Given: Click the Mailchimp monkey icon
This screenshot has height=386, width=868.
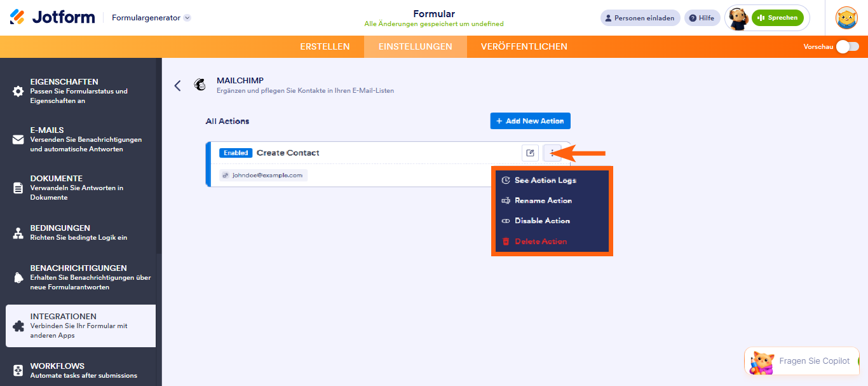Looking at the screenshot, I should [200, 85].
